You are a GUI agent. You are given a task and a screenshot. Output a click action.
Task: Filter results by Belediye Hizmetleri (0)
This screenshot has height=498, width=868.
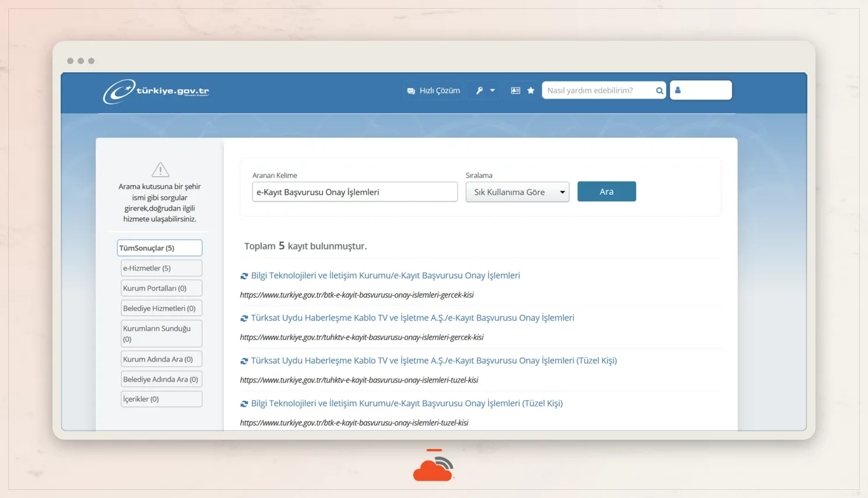(162, 308)
